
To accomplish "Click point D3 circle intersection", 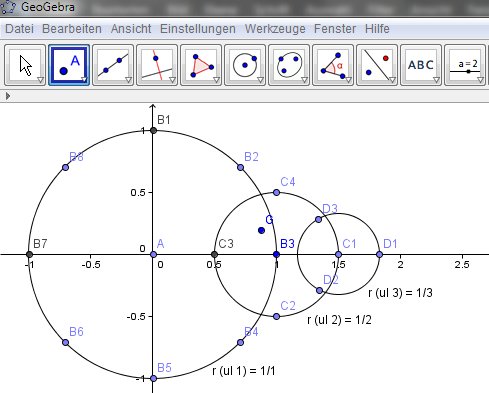I will point(318,219).
